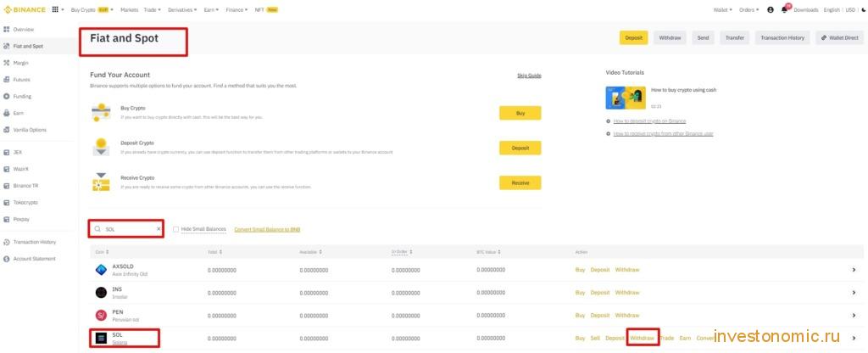Expand the Wallet dropdown in header
Image resolution: width=868 pixels, height=353 pixels.
pos(722,10)
